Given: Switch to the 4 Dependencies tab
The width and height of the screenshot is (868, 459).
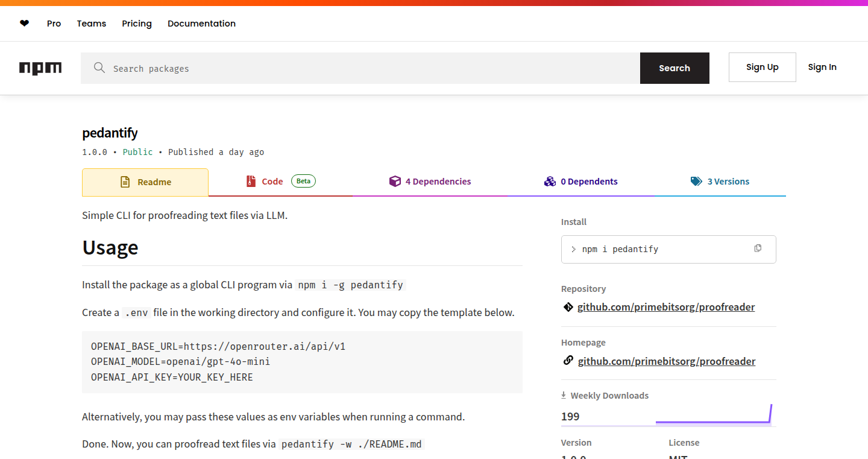Looking at the screenshot, I should click(430, 182).
